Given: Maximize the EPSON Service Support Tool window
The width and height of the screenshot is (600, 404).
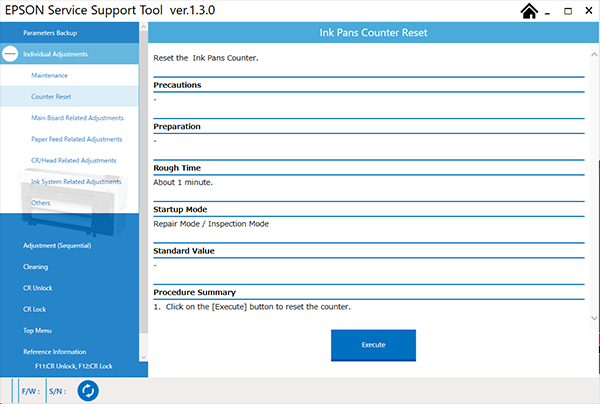Looking at the screenshot, I should pyautogui.click(x=568, y=11).
